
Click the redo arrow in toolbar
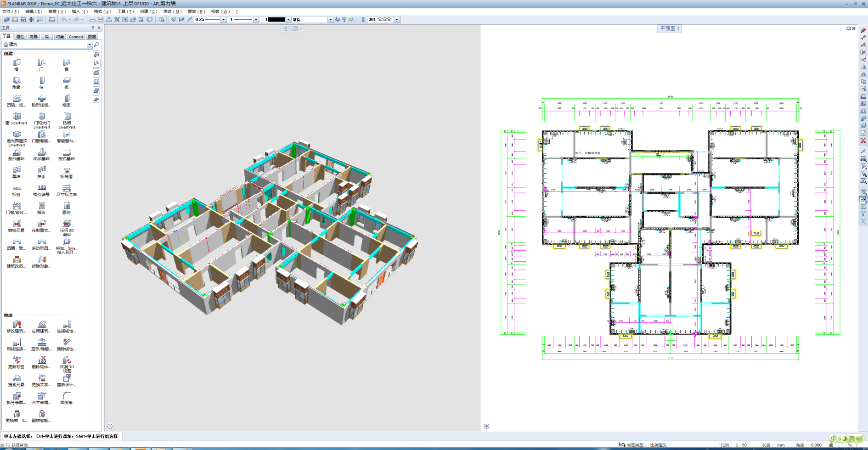click(x=76, y=19)
